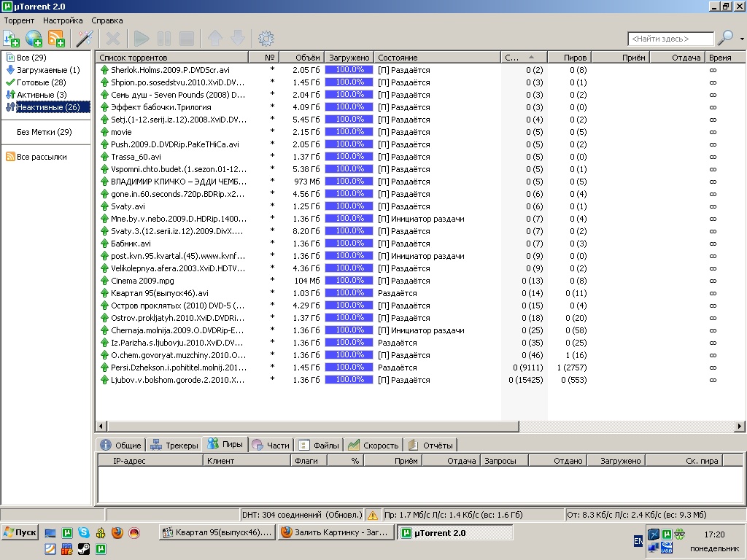
Task: Switch to the Пиры tab
Action: coord(226,444)
